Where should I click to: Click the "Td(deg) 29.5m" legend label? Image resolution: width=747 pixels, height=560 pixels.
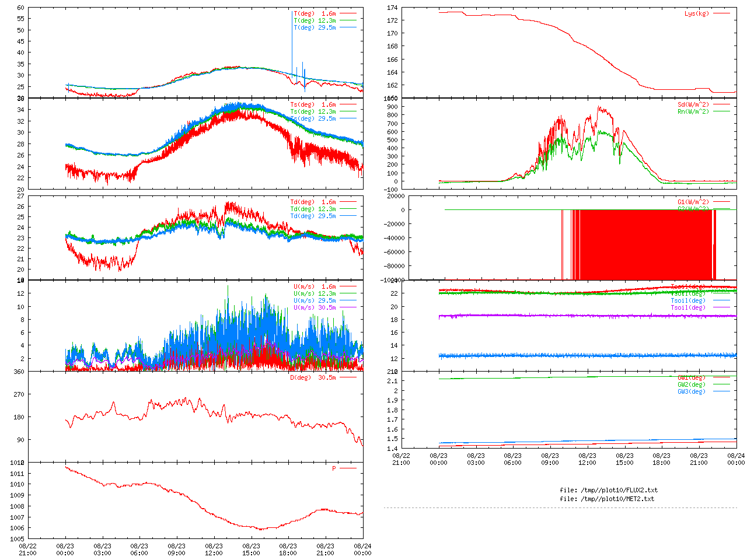(x=313, y=216)
